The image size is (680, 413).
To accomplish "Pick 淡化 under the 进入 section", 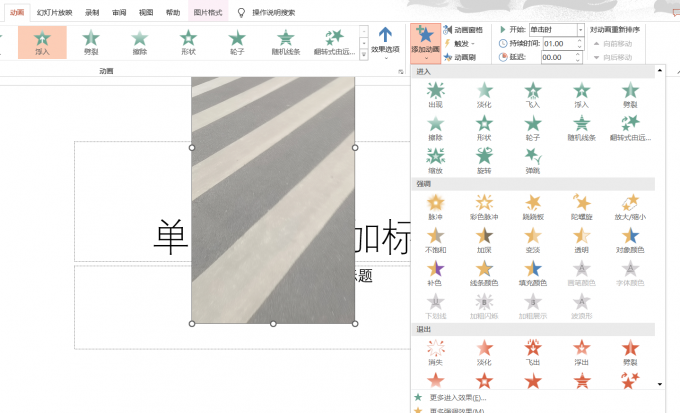I will click(484, 95).
